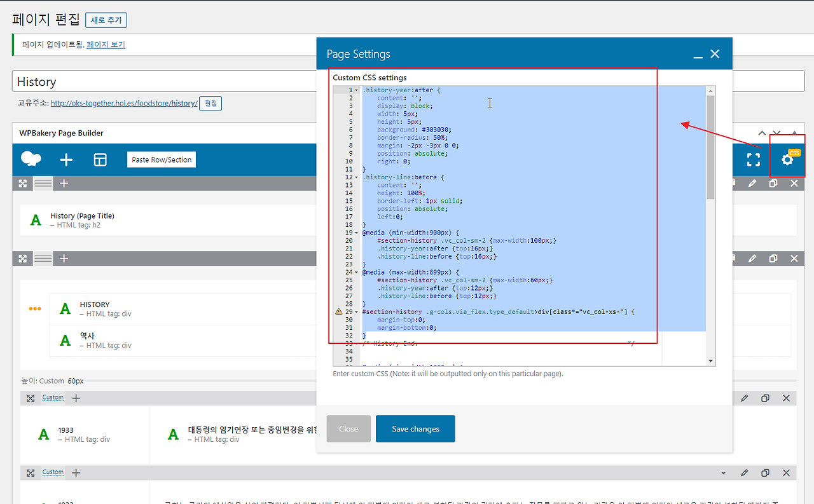This screenshot has height=504, width=814.
Task: Click the orange three-dots icon beside HISTORY
Action: point(35,309)
